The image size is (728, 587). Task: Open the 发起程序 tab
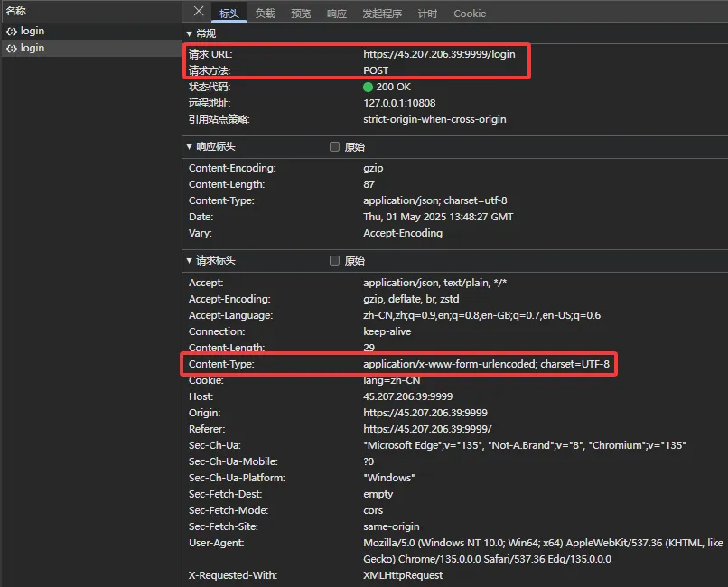pyautogui.click(x=382, y=14)
